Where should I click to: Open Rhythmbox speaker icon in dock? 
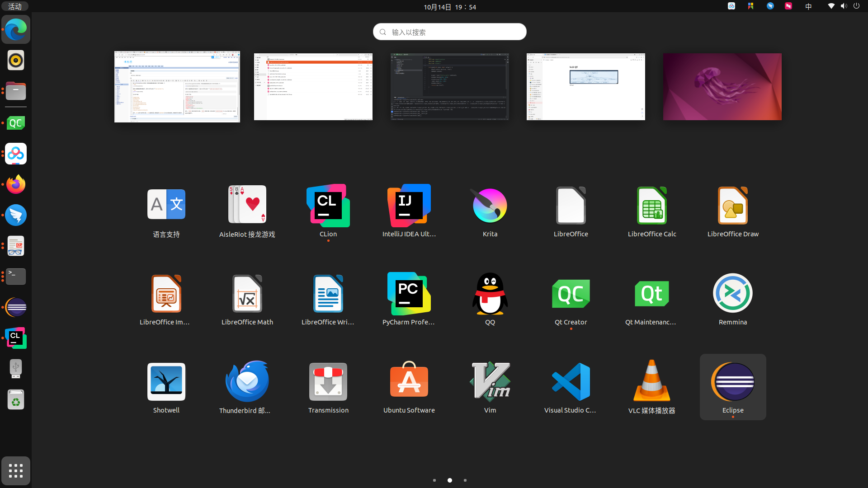[x=16, y=60]
